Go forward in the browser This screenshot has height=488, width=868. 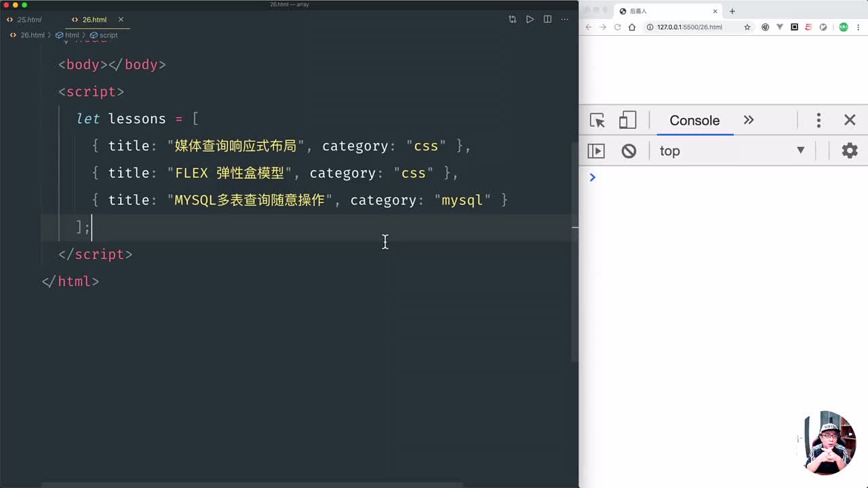point(603,27)
